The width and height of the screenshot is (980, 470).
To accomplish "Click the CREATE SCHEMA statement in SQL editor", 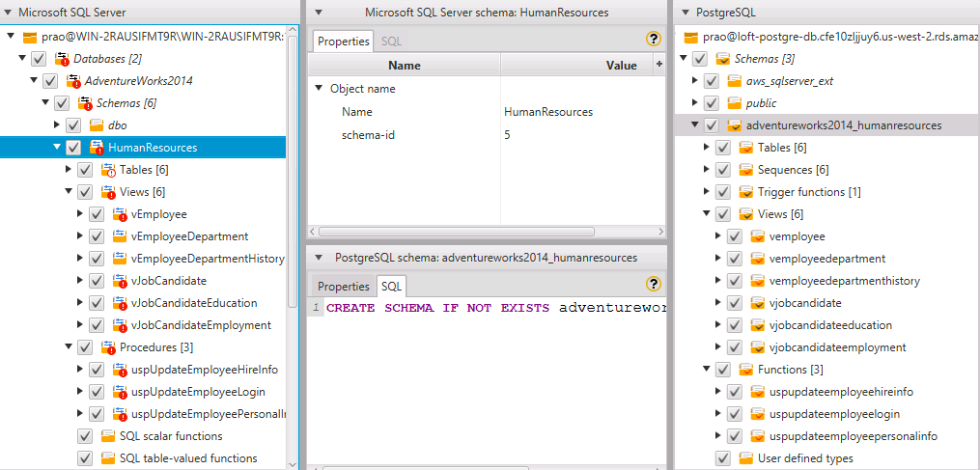I will (x=497, y=308).
